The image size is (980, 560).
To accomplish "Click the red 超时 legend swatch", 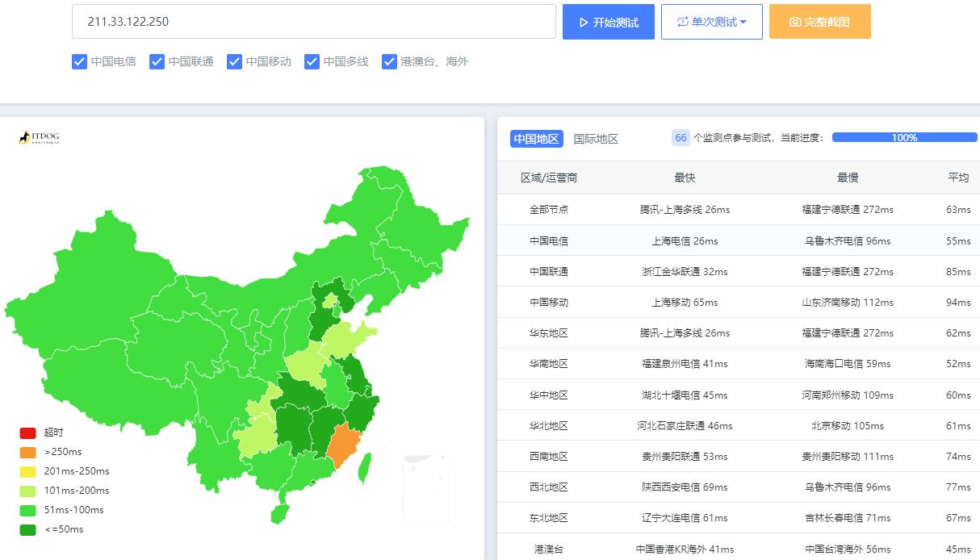I will pos(27,433).
